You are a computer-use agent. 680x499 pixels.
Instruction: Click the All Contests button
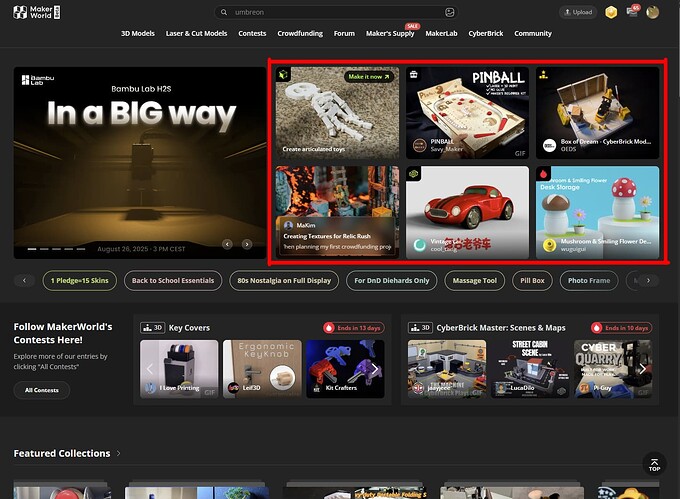(x=42, y=390)
